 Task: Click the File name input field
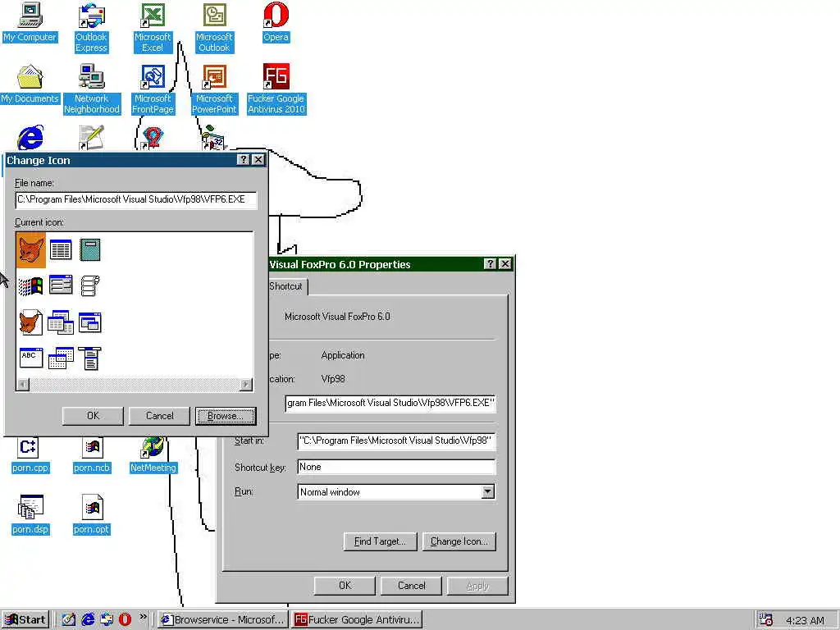(136, 200)
